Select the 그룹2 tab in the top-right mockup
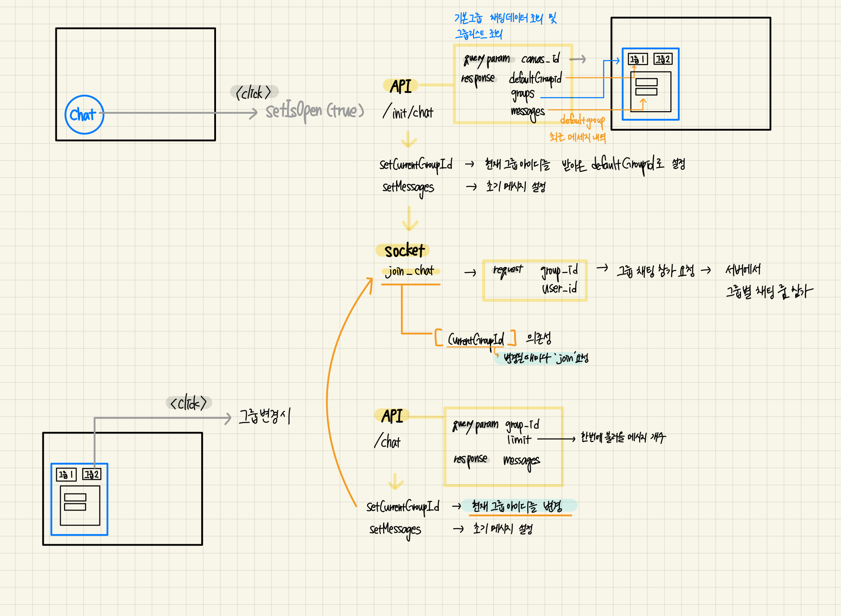This screenshot has width=841, height=616. tap(663, 59)
